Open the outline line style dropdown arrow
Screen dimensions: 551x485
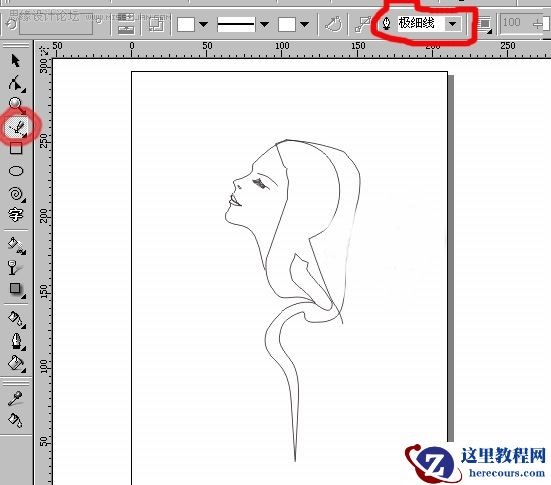click(264, 24)
